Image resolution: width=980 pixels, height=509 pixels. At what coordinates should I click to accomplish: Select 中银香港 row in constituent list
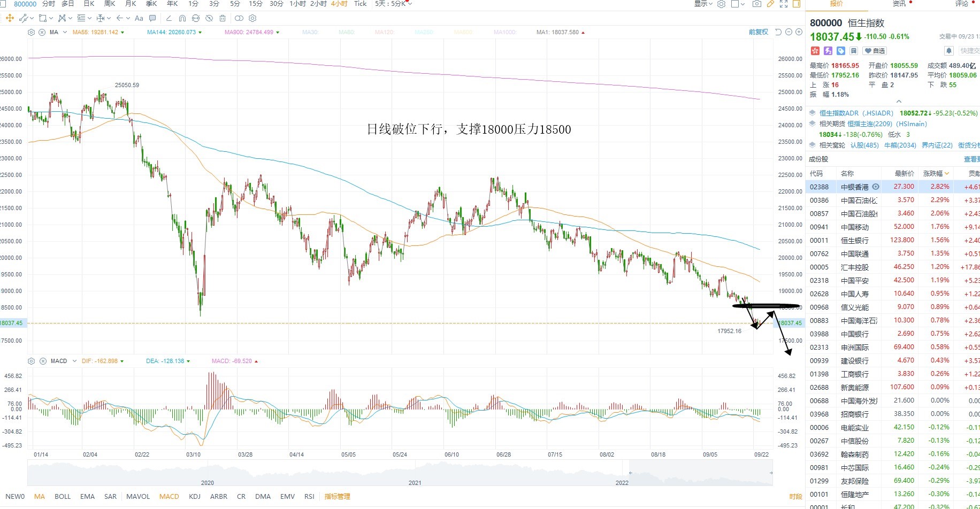pos(893,187)
